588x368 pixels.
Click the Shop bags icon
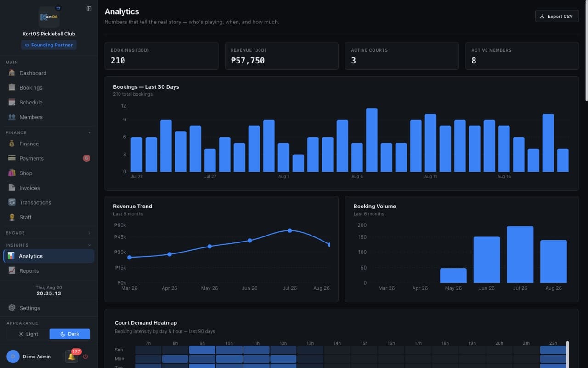[12, 173]
